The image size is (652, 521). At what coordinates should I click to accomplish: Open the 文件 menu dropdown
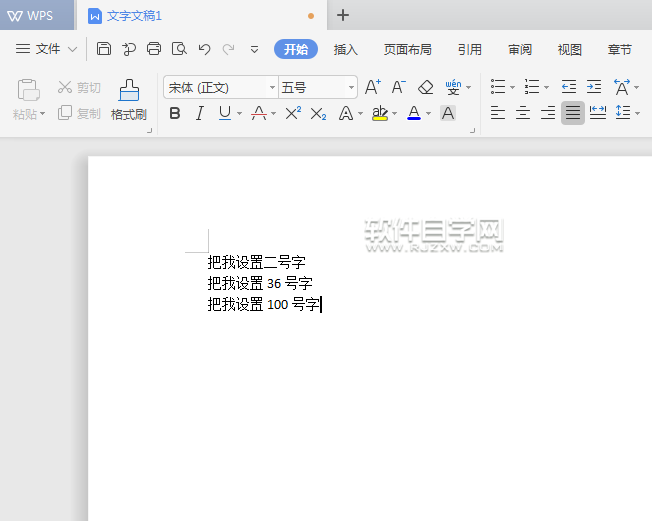47,48
